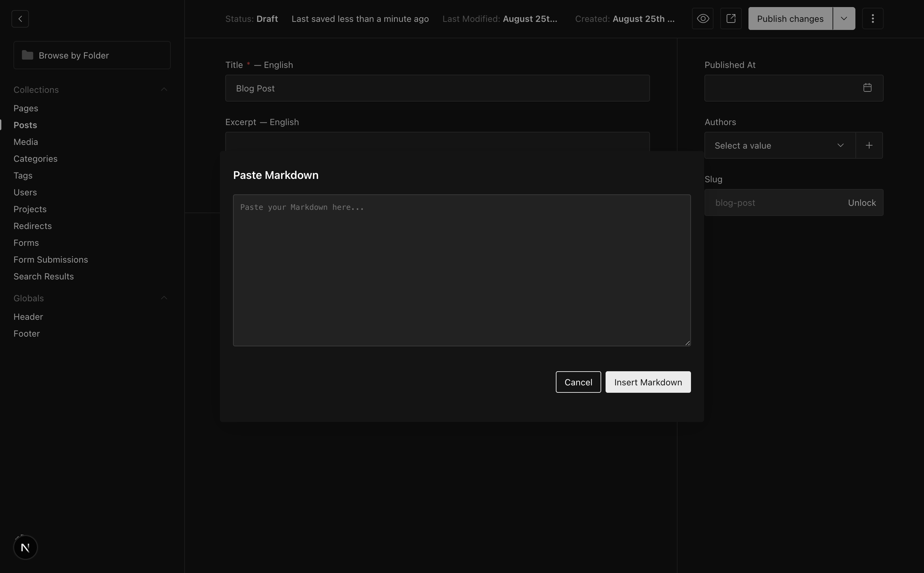Click the calendar icon in Published At
The image size is (924, 573).
[x=867, y=87]
